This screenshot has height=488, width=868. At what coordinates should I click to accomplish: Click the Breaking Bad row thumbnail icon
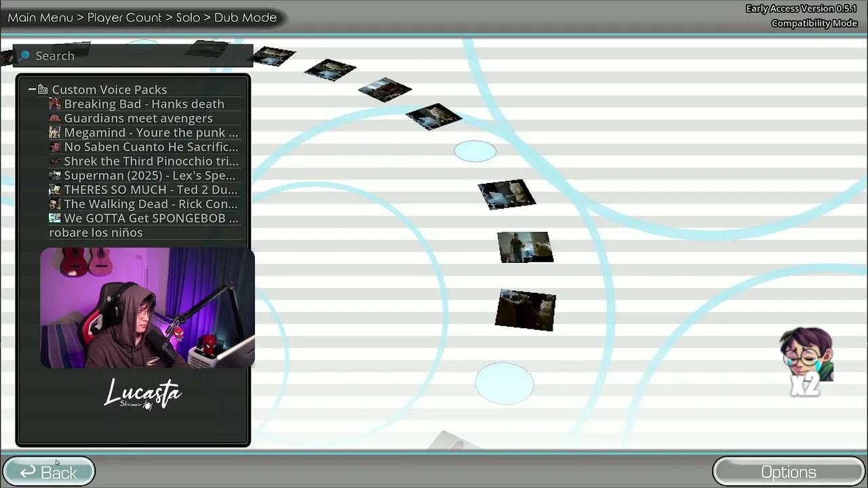(55, 104)
